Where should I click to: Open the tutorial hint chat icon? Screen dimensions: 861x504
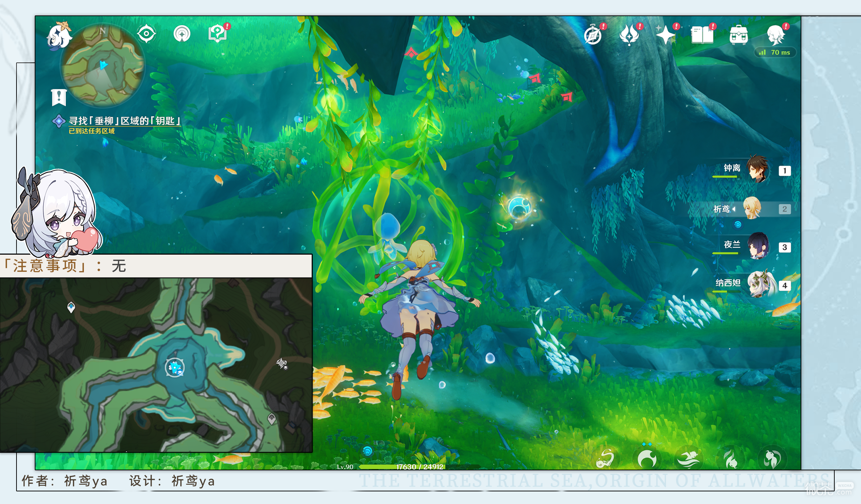[x=218, y=33]
